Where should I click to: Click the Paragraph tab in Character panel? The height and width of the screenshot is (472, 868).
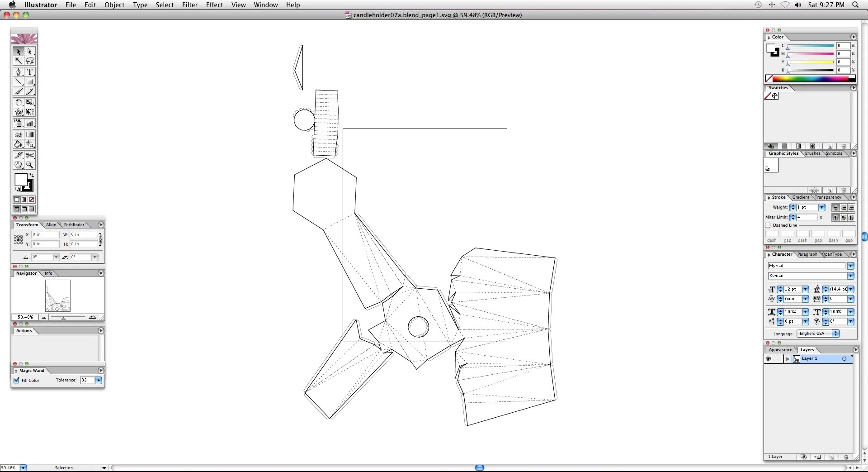807,254
